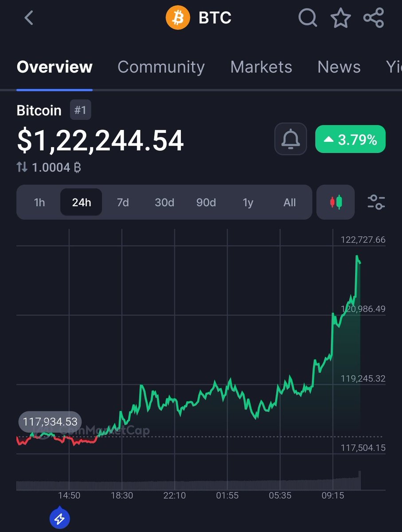Select the 7d chart period
This screenshot has height=532, width=402.
pos(123,202)
